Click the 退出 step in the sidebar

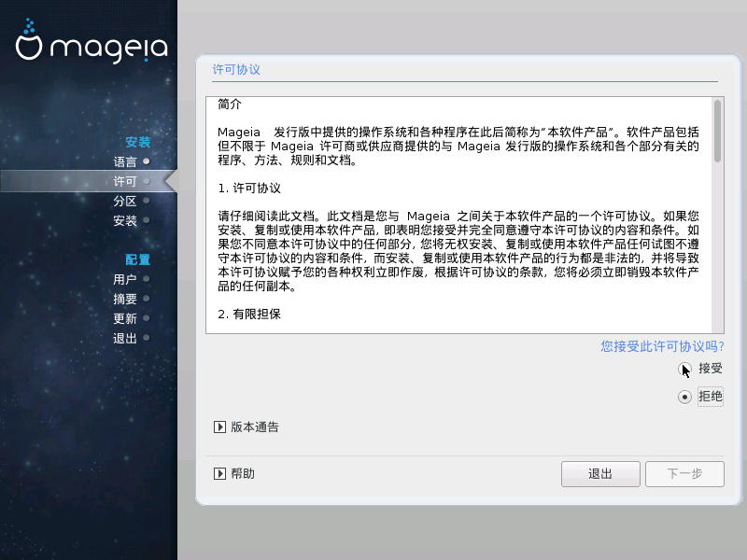(x=125, y=338)
